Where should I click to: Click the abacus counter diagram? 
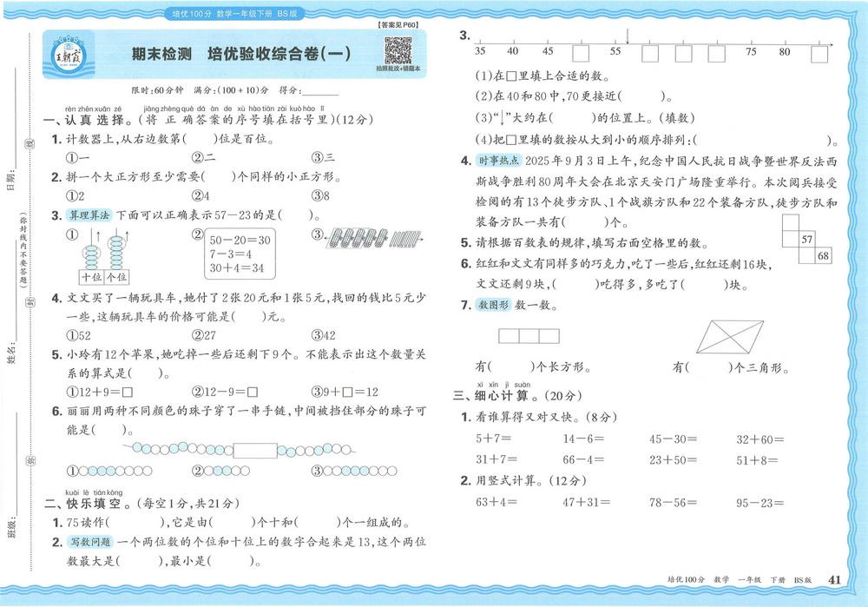(105, 256)
